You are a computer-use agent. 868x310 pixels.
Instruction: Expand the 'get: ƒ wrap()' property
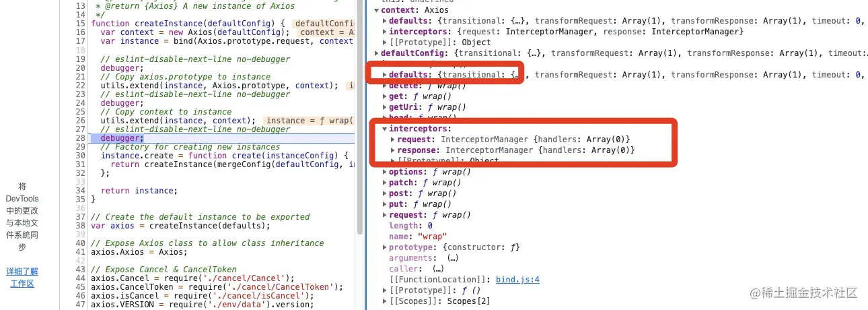pos(385,96)
